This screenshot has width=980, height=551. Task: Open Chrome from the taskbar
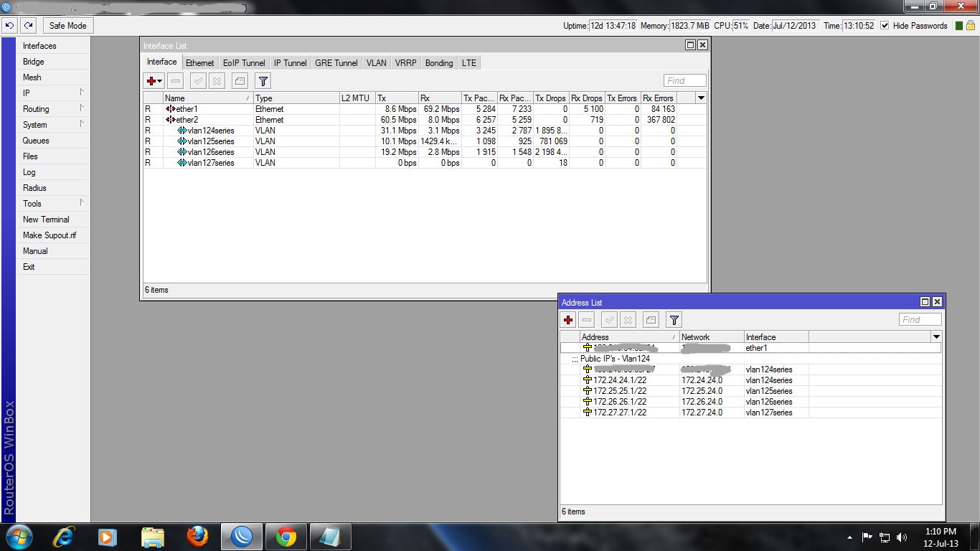pyautogui.click(x=286, y=536)
